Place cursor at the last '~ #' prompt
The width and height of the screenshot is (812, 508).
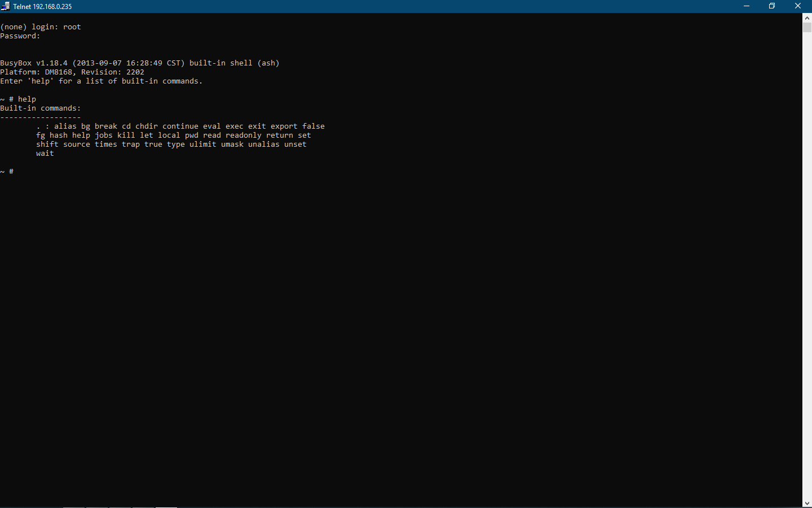tap(17, 172)
